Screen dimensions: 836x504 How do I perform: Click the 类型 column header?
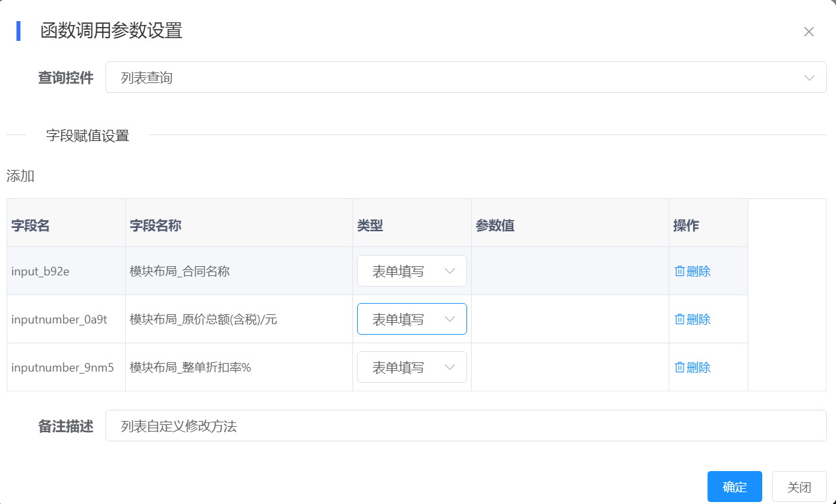point(370,225)
